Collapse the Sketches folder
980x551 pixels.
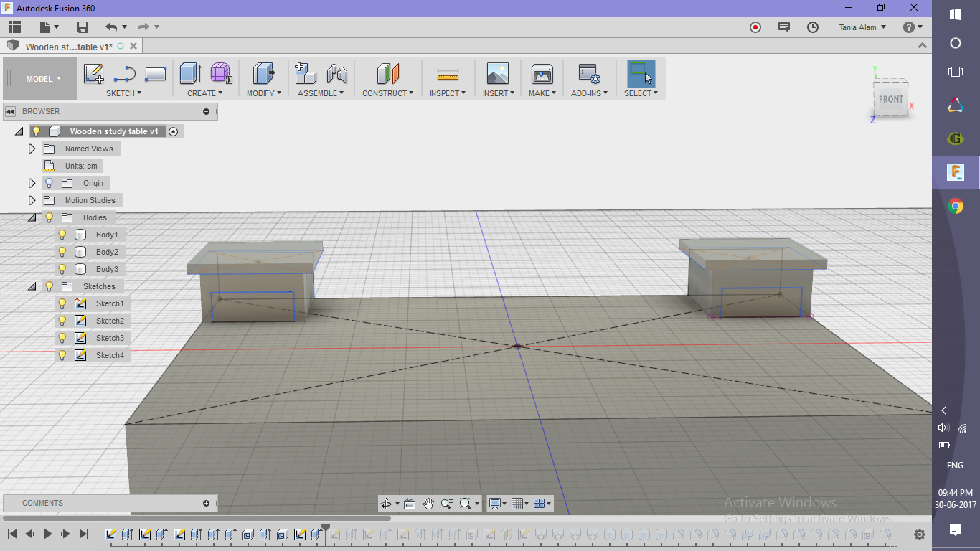click(x=32, y=286)
